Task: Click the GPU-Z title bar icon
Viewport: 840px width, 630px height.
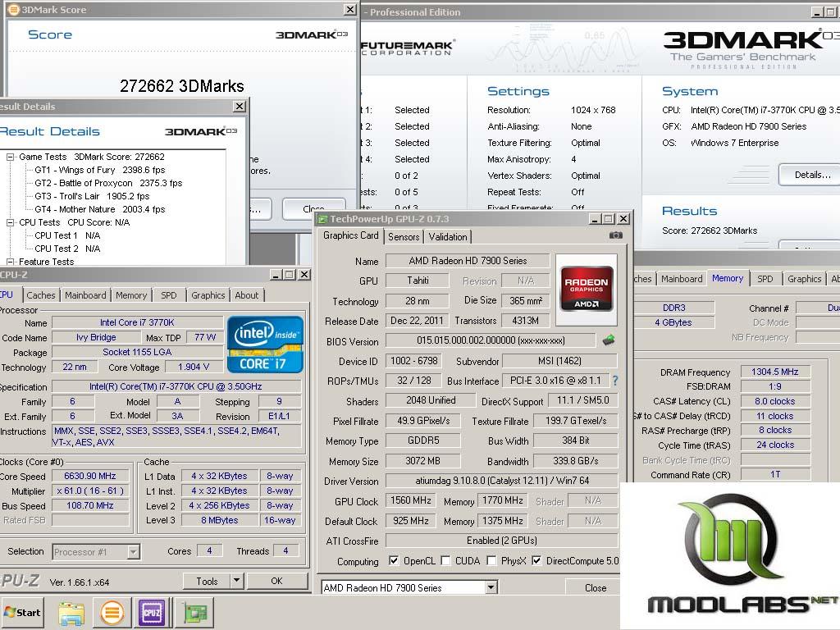Action: click(x=322, y=218)
